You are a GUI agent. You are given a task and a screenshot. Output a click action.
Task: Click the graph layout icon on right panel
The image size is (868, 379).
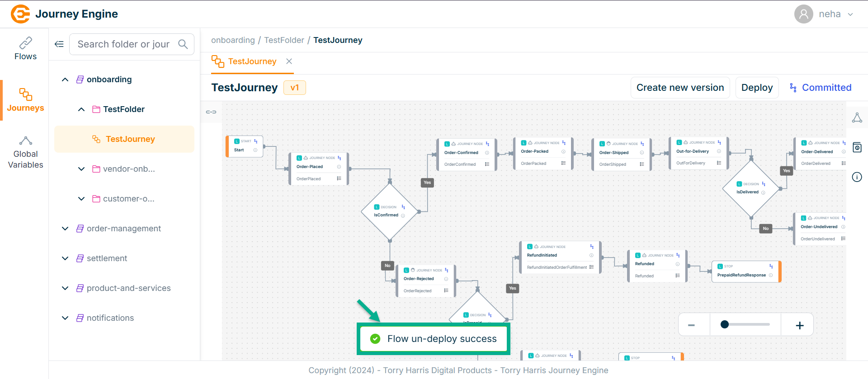point(857,118)
